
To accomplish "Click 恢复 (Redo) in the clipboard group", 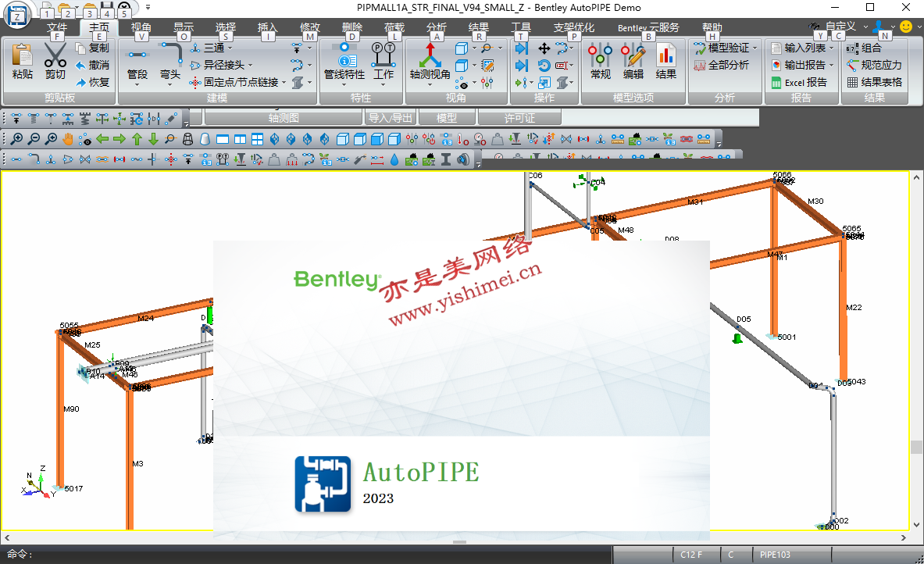I will 93,82.
